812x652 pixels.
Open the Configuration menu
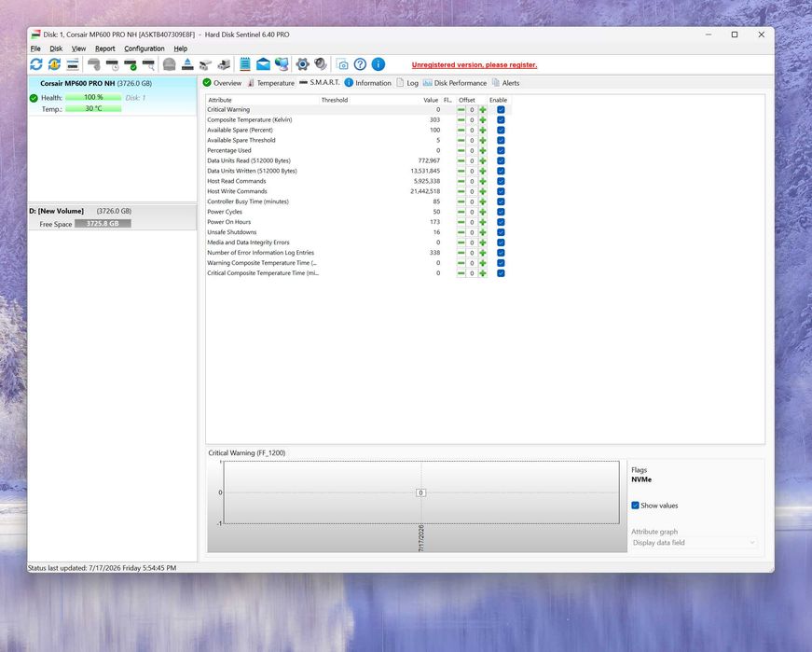click(144, 49)
